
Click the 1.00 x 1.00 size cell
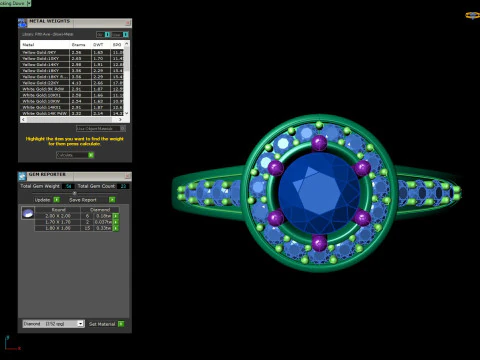[58, 228]
